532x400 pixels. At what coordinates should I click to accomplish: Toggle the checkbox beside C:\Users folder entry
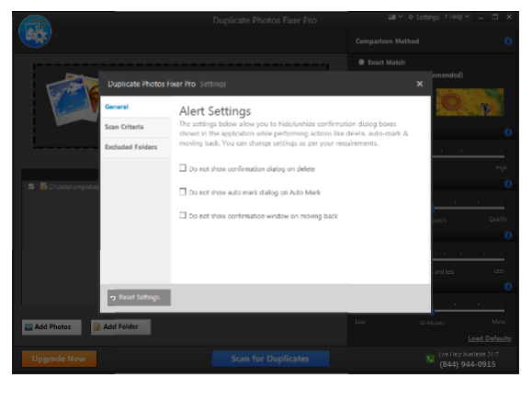pos(31,187)
